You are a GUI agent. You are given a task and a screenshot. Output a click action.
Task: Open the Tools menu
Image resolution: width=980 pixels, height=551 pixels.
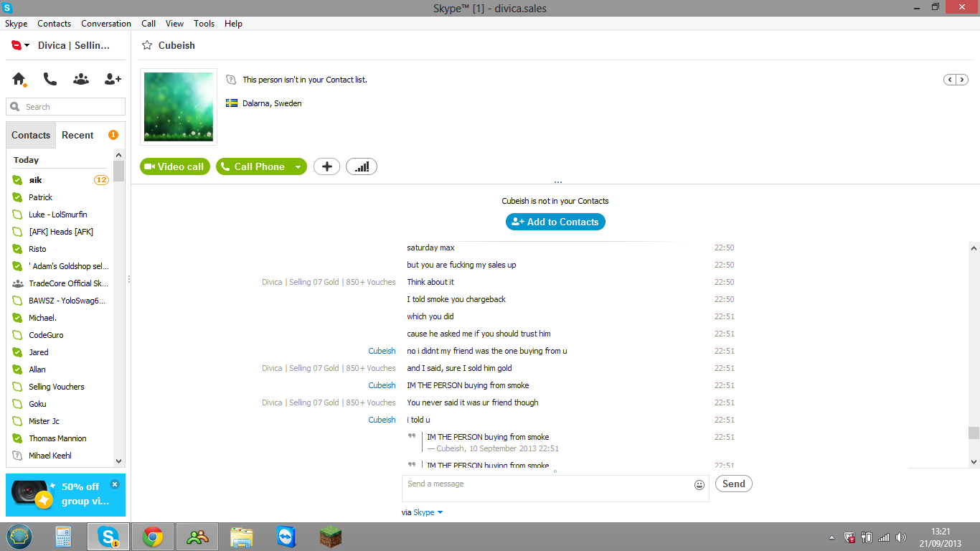(x=204, y=24)
